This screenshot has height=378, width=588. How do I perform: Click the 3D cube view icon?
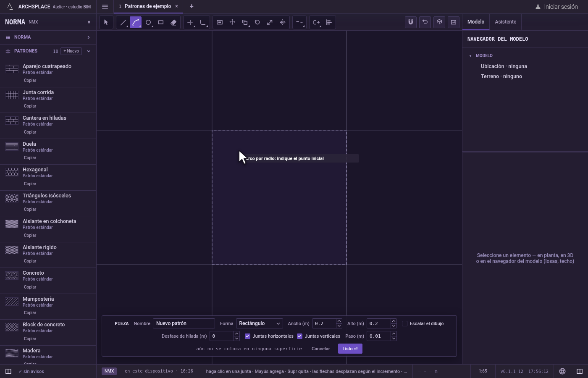(439, 22)
